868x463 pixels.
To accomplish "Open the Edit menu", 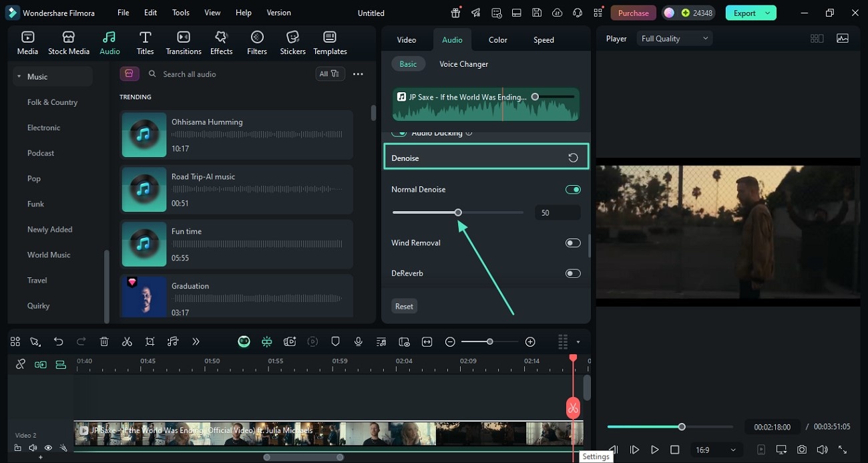I will click(x=151, y=13).
